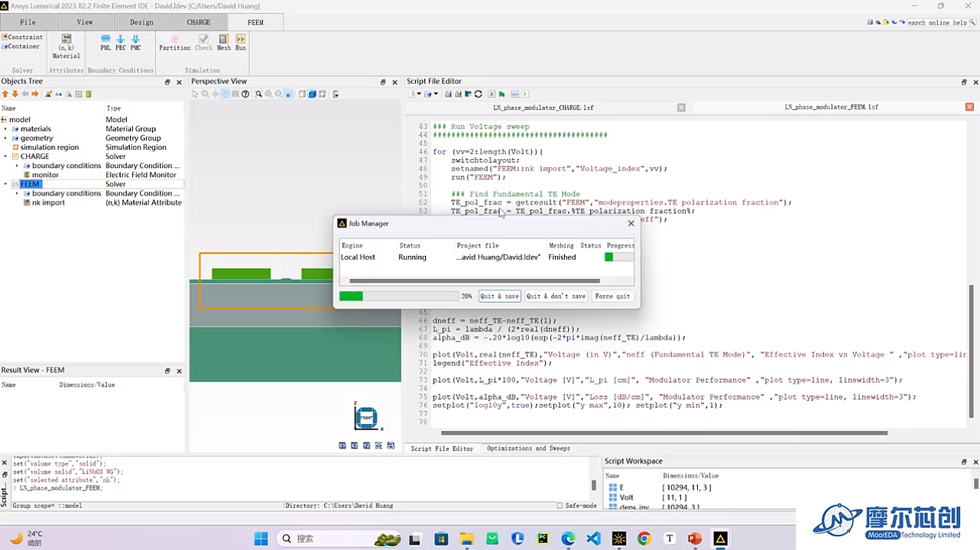Click the overall 20% progress bar
The width and height of the screenshot is (980, 550).
click(x=399, y=296)
